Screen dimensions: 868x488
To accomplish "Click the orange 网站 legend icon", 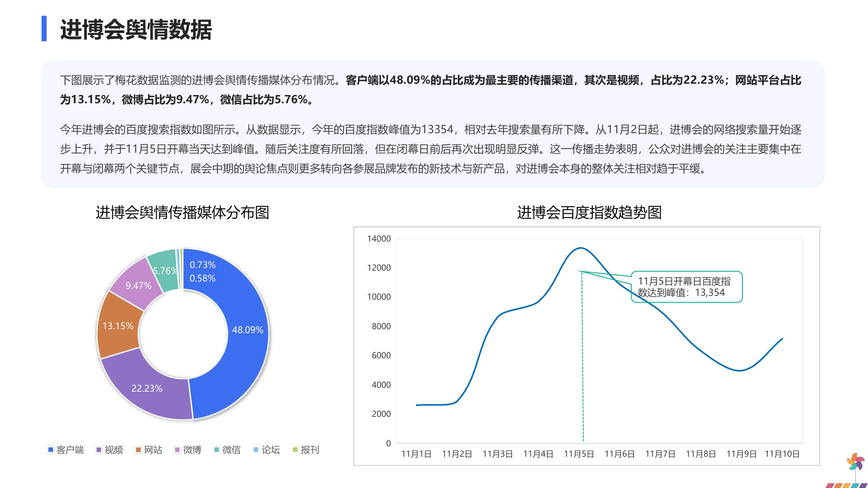I will pos(137,450).
